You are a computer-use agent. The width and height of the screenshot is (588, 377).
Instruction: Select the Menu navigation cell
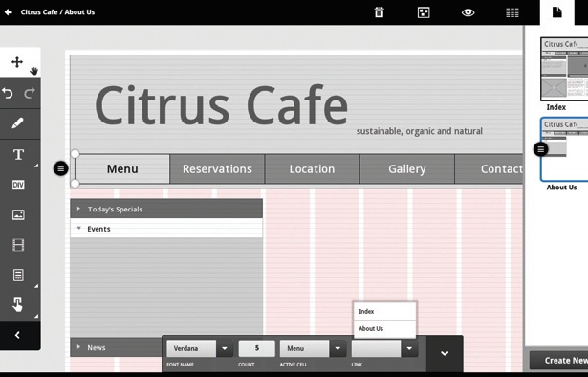pos(122,168)
